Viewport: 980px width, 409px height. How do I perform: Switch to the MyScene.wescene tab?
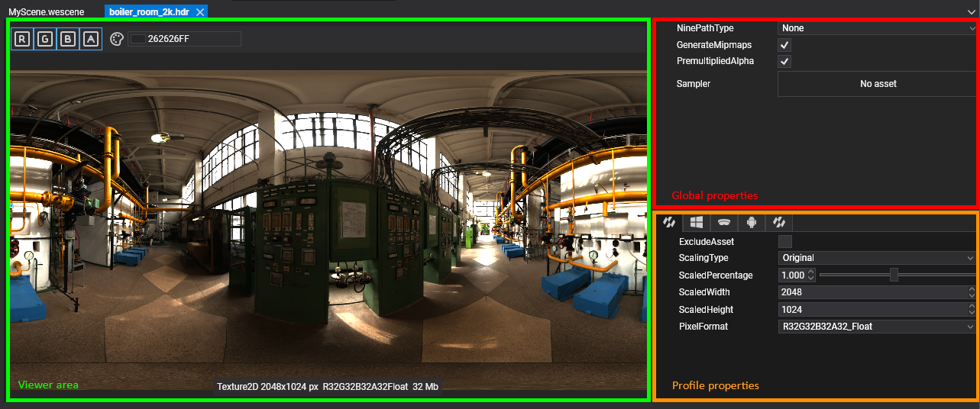(x=47, y=12)
